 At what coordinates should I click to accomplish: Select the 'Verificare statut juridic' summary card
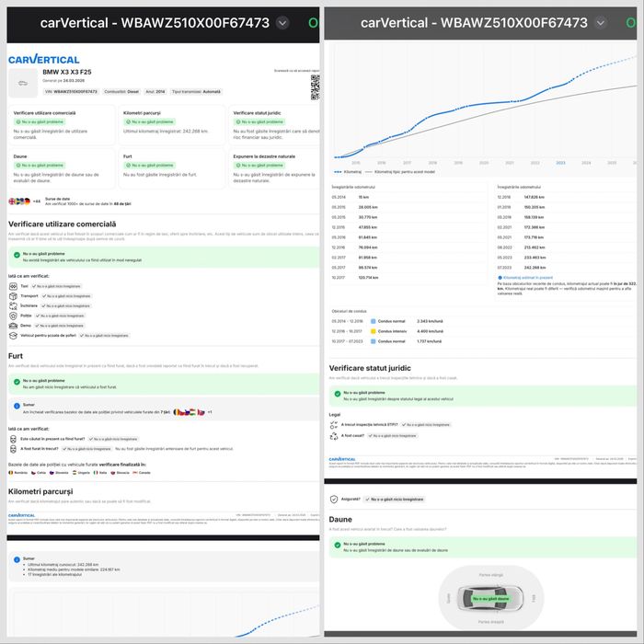[x=274, y=125]
